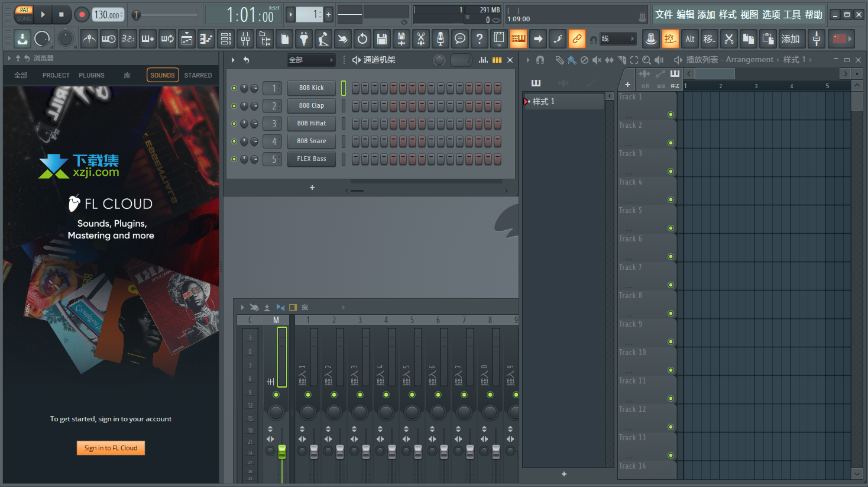Viewport: 868px width, 487px height.
Task: Click playlist snap magnet icon
Action: point(540,60)
